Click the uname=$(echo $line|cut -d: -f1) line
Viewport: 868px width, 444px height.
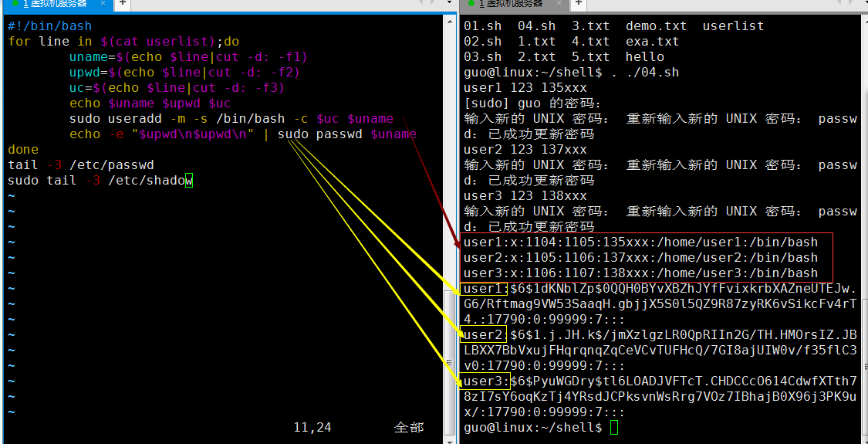(x=188, y=57)
